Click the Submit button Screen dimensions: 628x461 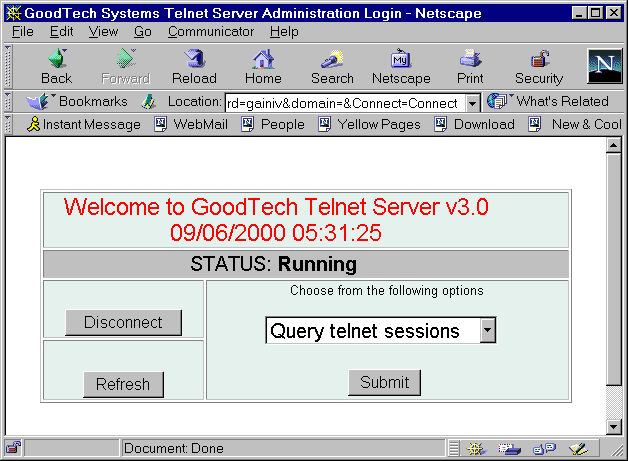point(384,382)
